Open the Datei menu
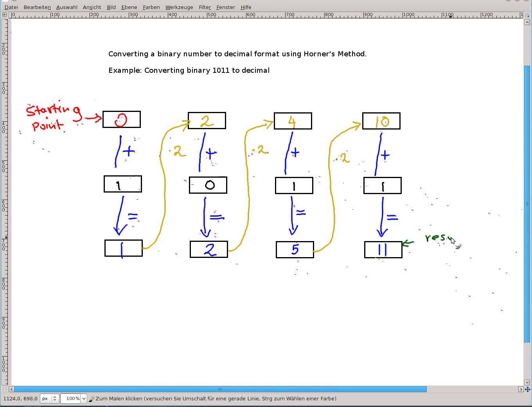This screenshot has height=407, width=532. tap(11, 7)
